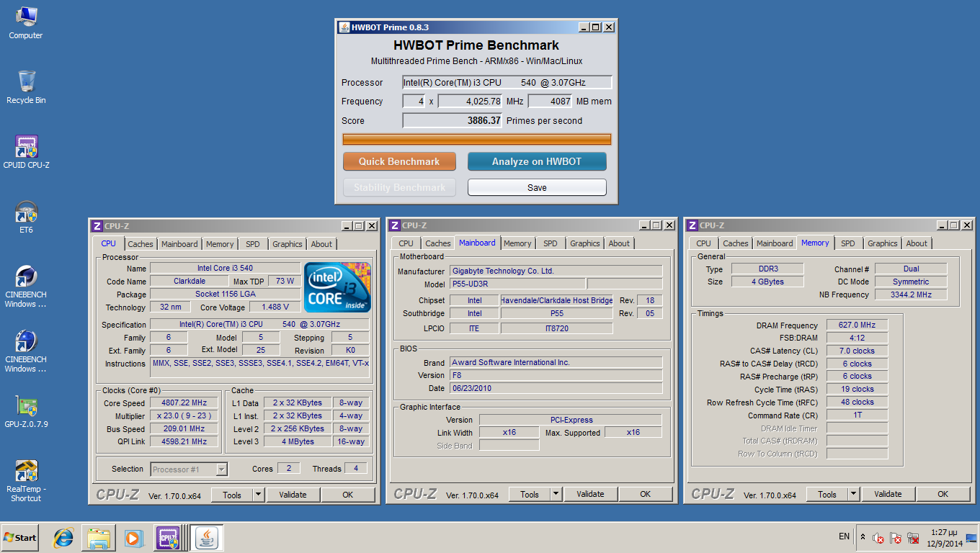The width and height of the screenshot is (980, 553).
Task: Click Validate in the Mainboard window
Action: pos(590,494)
